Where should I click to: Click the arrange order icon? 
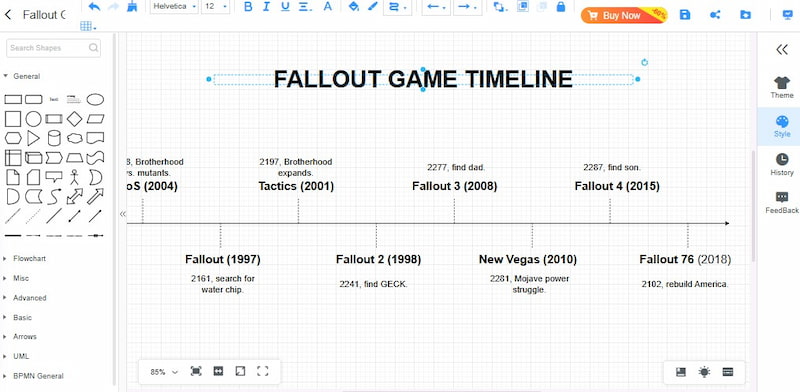tap(499, 7)
